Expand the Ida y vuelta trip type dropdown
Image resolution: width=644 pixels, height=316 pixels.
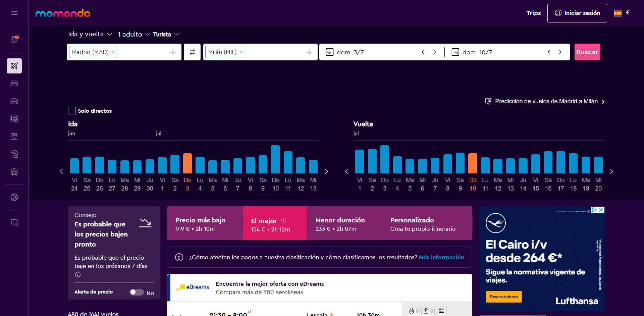point(90,34)
